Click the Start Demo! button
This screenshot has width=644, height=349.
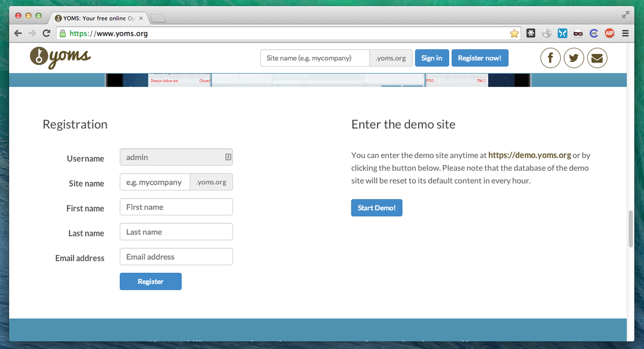pos(377,208)
